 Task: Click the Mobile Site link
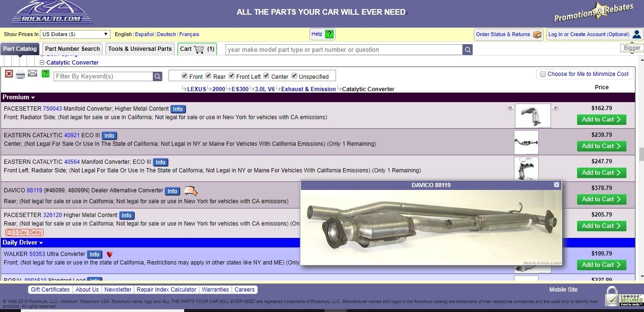coord(563,290)
